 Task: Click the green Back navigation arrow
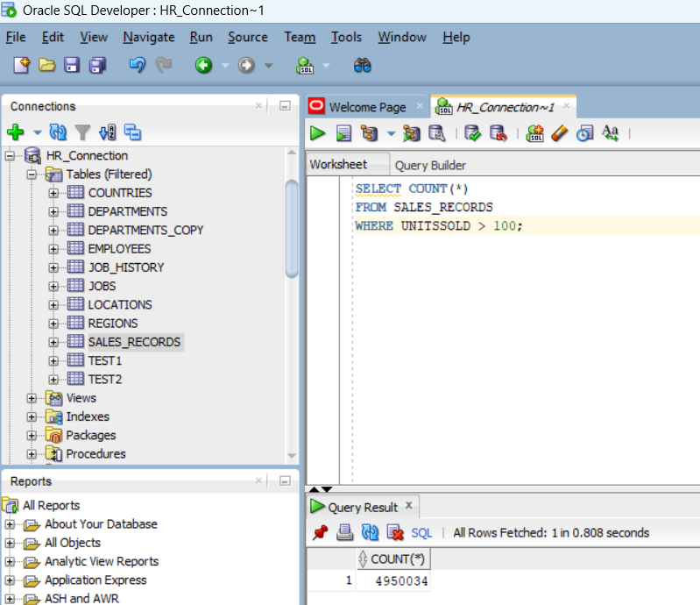click(x=203, y=65)
